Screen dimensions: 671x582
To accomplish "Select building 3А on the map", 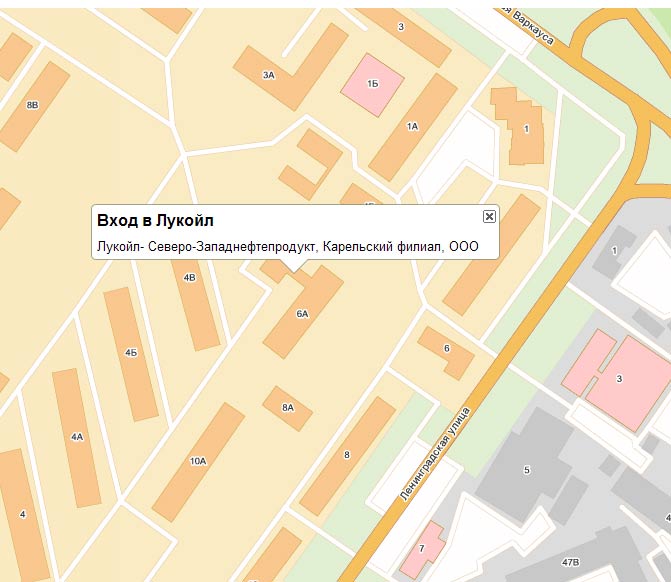I will pos(268,75).
